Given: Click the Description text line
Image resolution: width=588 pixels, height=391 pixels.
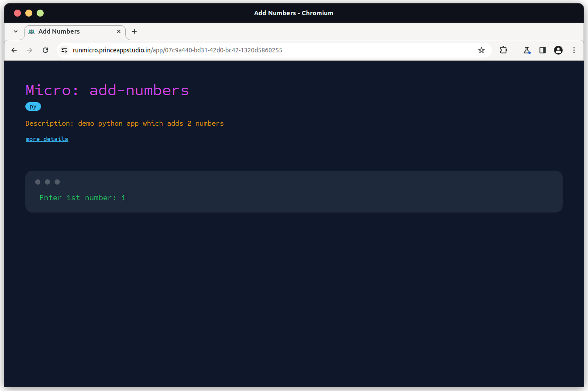Looking at the screenshot, I should pos(124,123).
